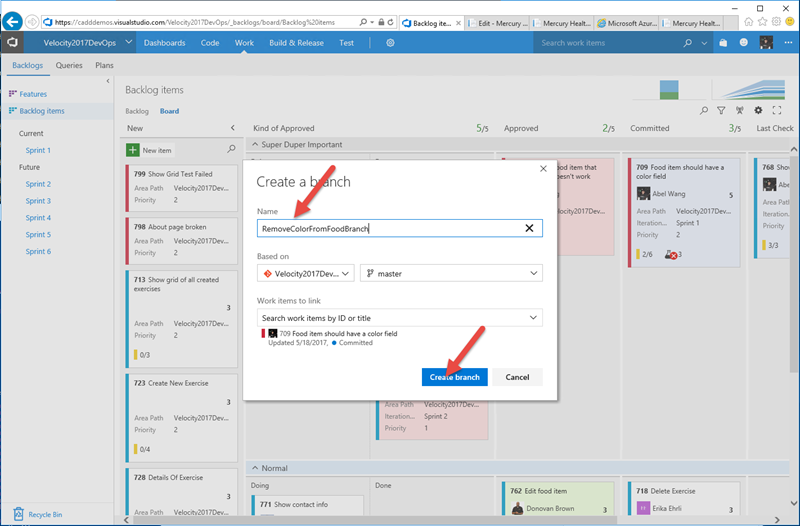Open card 718 Delete Exercise

(x=684, y=498)
